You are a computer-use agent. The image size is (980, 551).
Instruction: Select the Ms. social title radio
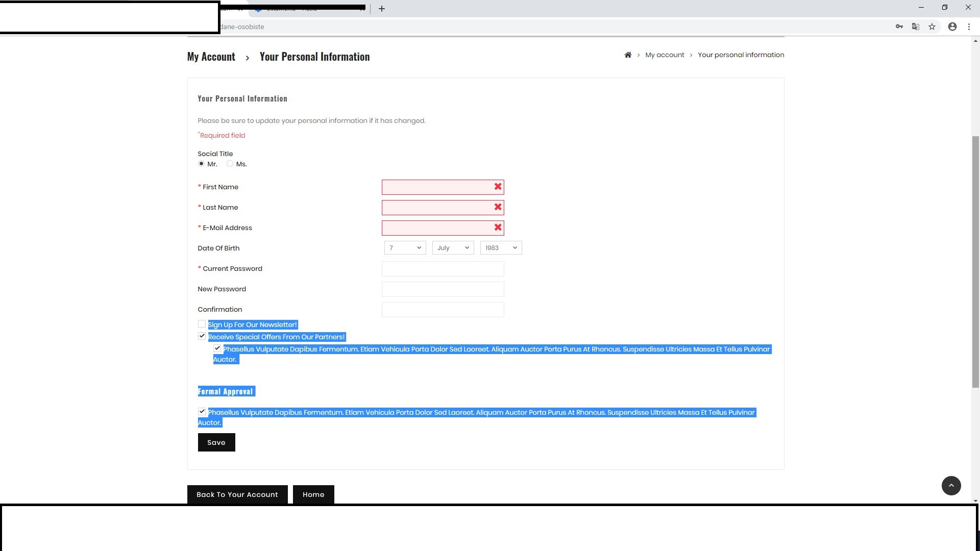[x=230, y=164]
